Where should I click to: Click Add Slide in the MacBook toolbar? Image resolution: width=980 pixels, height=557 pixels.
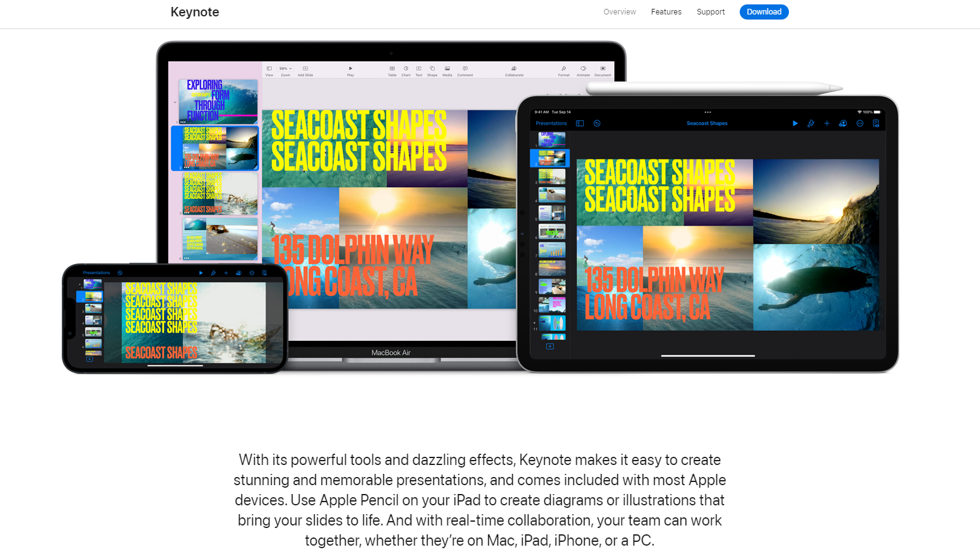305,69
